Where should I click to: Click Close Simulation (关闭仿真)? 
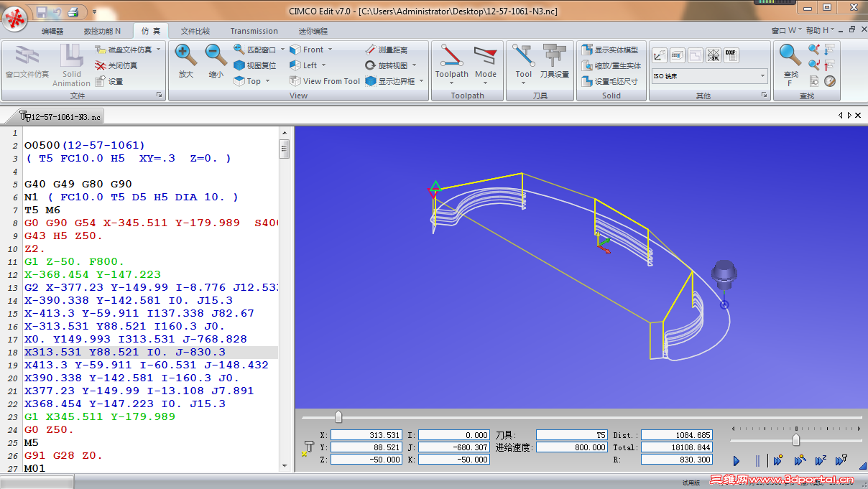(116, 65)
